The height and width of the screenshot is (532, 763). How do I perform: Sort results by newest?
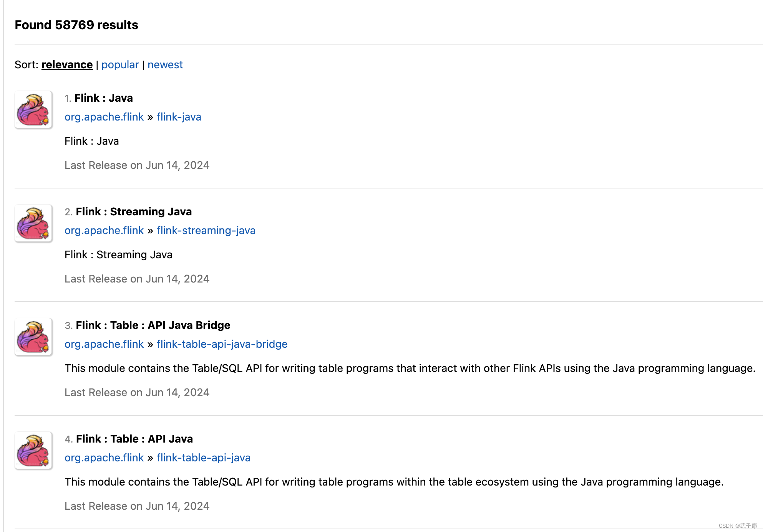coord(165,64)
